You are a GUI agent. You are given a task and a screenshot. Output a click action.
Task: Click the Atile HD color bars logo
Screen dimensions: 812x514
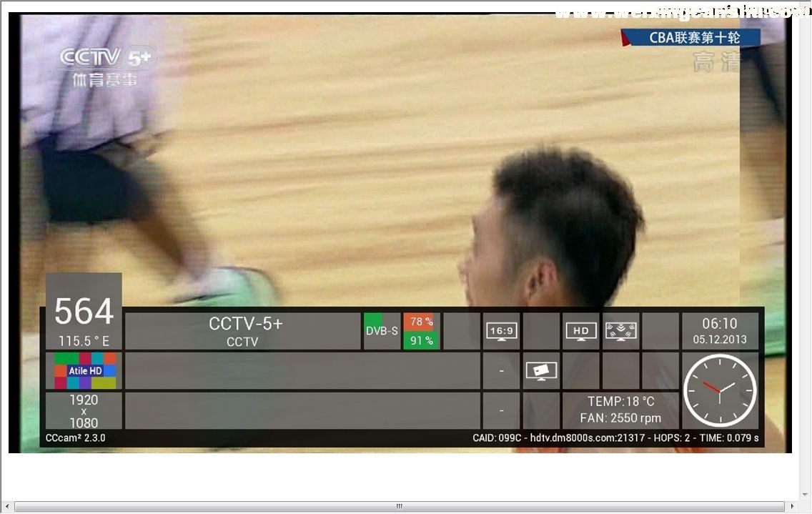pos(86,370)
